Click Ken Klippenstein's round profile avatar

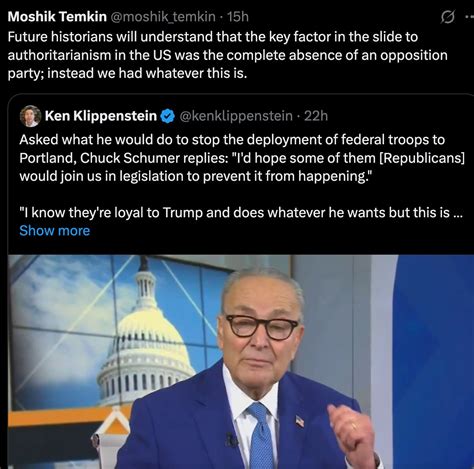point(30,116)
